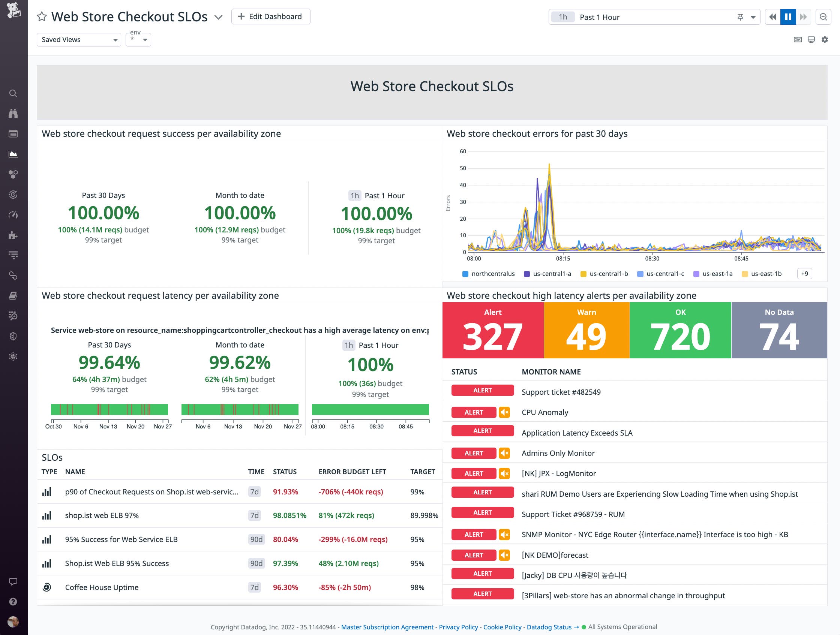Select the APM gauge icon in the sidebar
The height and width of the screenshot is (635, 840).
click(13, 214)
